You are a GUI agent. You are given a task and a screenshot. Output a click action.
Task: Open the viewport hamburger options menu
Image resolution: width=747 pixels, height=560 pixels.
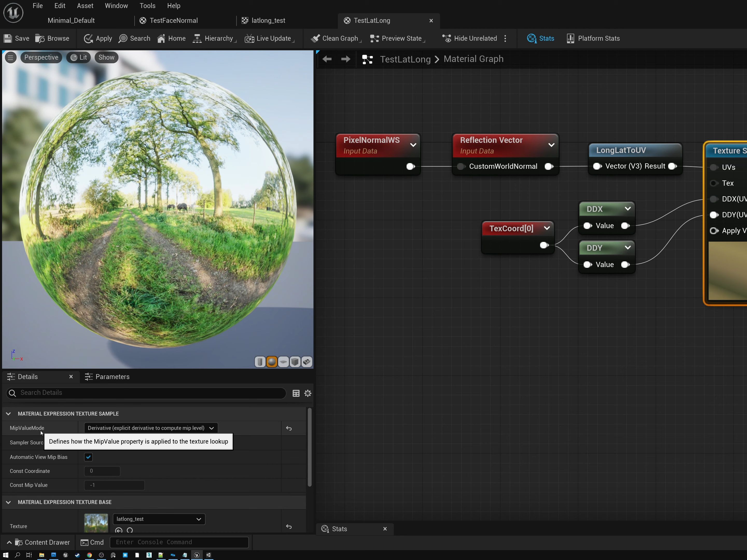tap(10, 58)
